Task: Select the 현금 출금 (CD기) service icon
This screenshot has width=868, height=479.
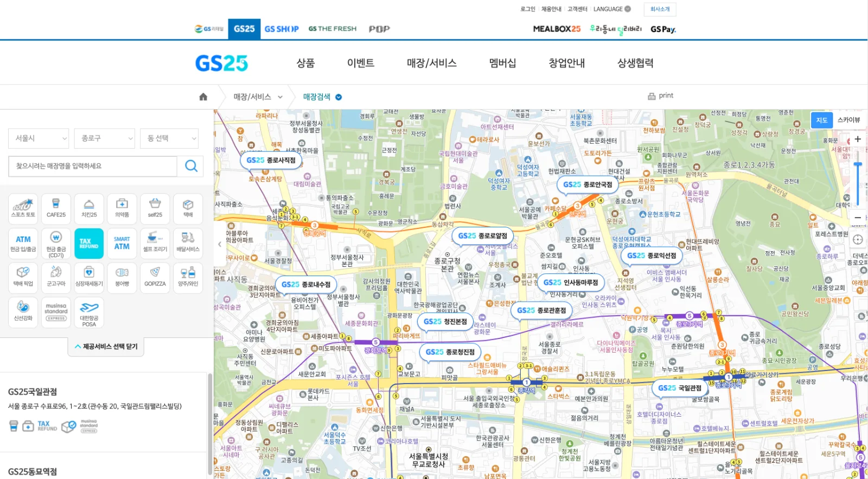Action: 56,244
